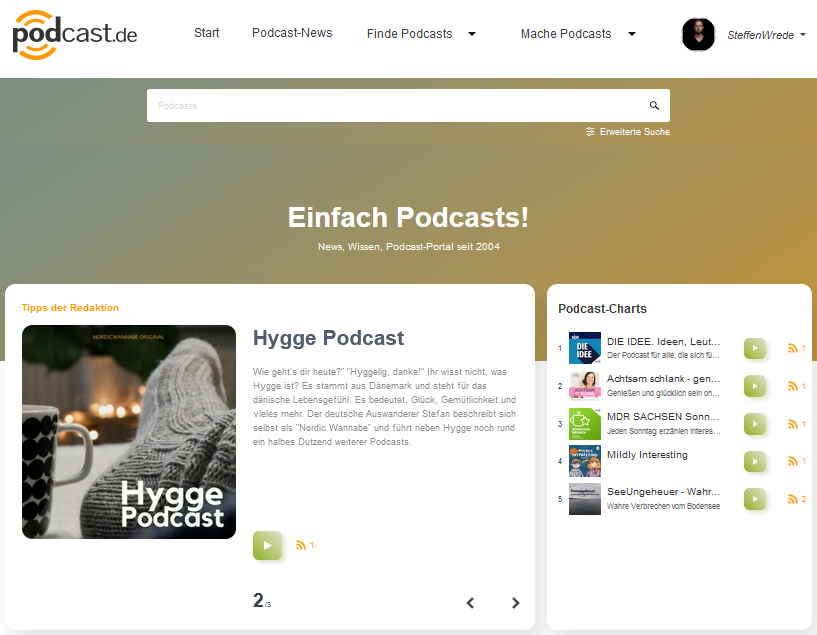Click the RSS icon for DIE IDEE
817x635 pixels.
793,348
